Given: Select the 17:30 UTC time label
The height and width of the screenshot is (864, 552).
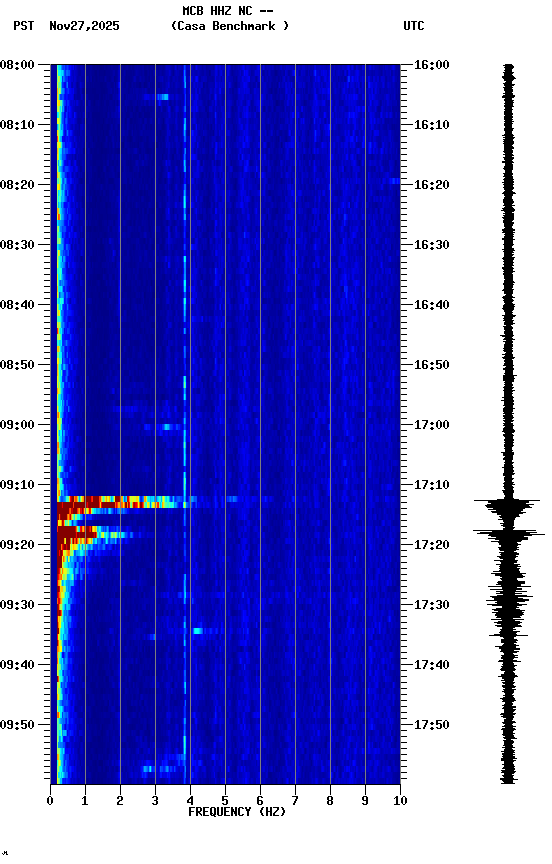Looking at the screenshot, I should click(x=432, y=605).
